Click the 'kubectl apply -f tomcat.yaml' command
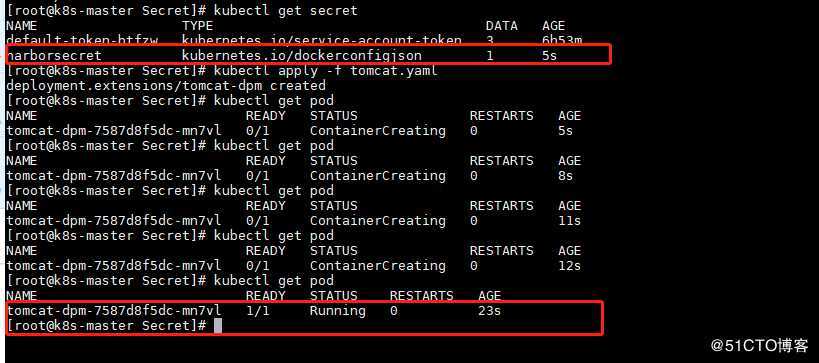Image resolution: width=819 pixels, height=363 pixels. [x=325, y=71]
